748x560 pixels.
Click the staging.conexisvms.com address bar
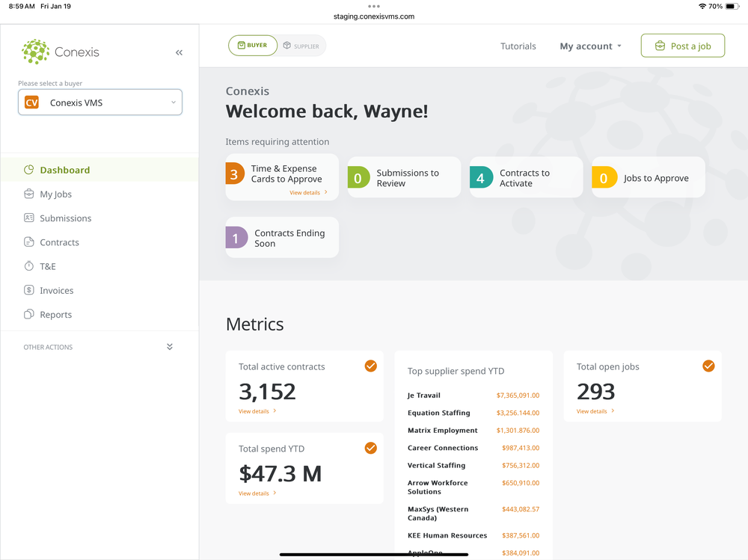click(x=374, y=16)
